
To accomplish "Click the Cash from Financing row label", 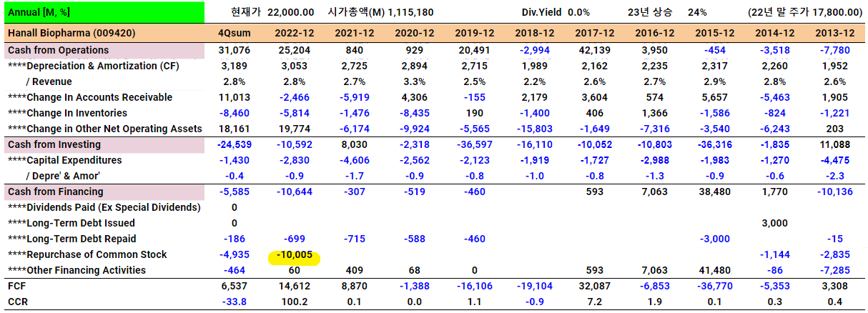I will 55,192.
